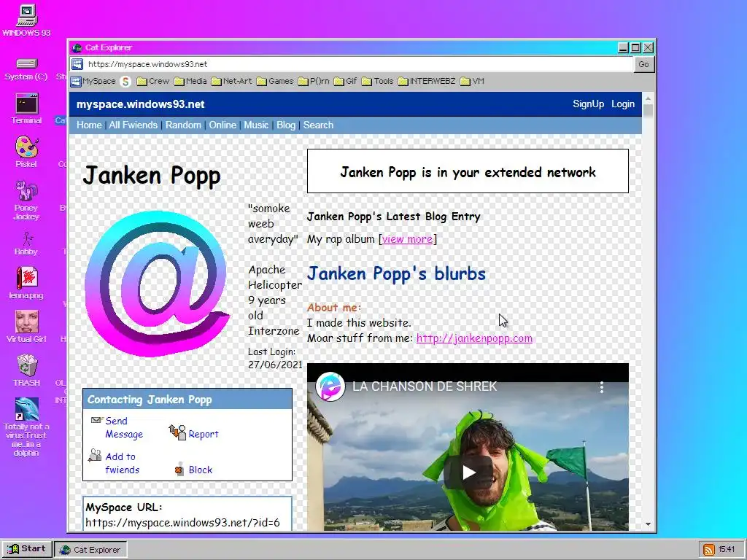Open the Gif bookmarks folder

[x=345, y=81]
